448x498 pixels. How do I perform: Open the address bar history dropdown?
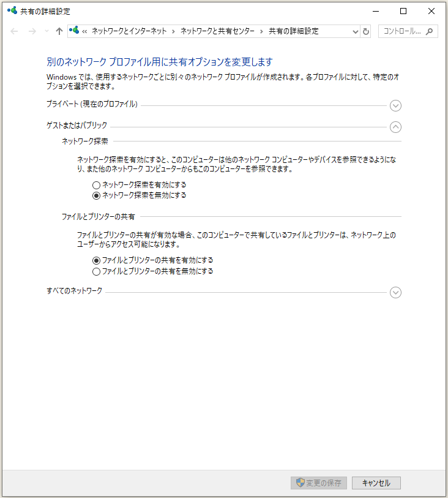(x=356, y=31)
